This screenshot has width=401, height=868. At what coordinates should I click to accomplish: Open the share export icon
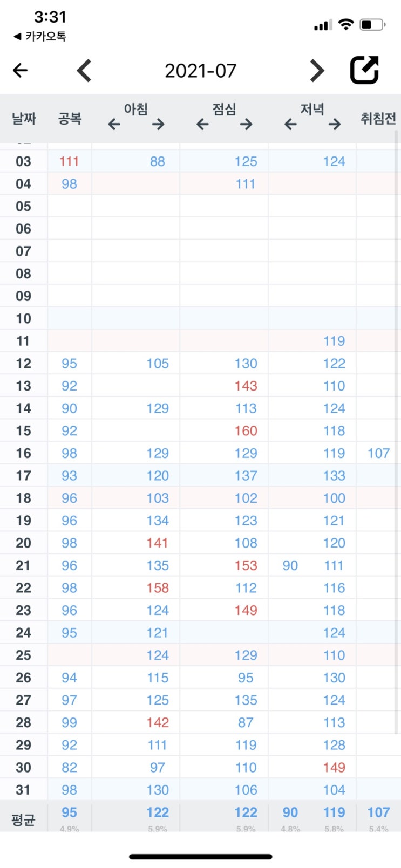click(x=365, y=70)
